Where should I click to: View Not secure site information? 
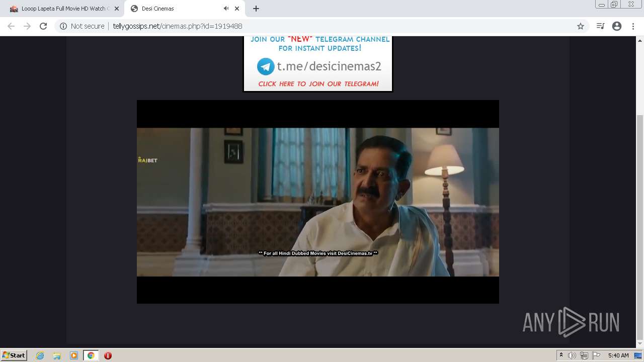coord(82,26)
